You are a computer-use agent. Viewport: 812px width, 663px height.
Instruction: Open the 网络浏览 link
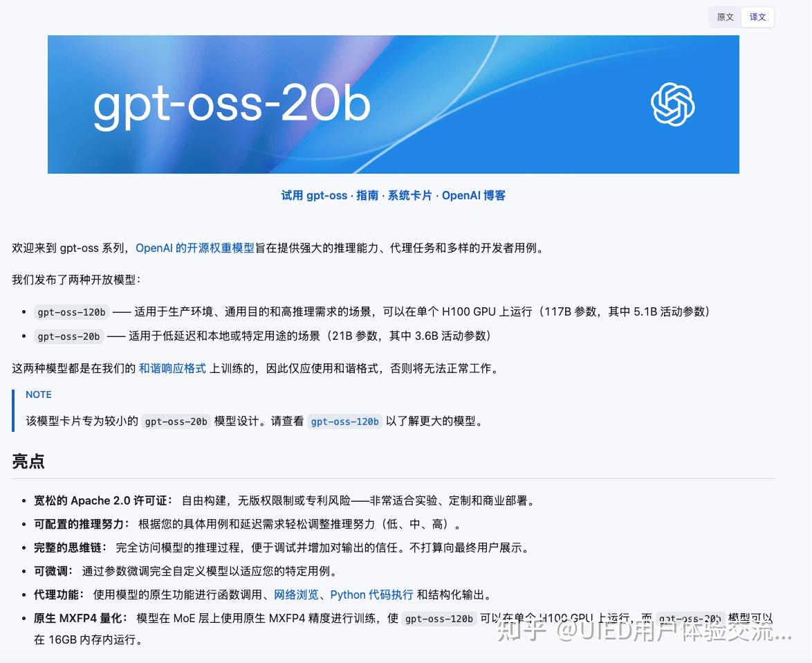coord(297,594)
